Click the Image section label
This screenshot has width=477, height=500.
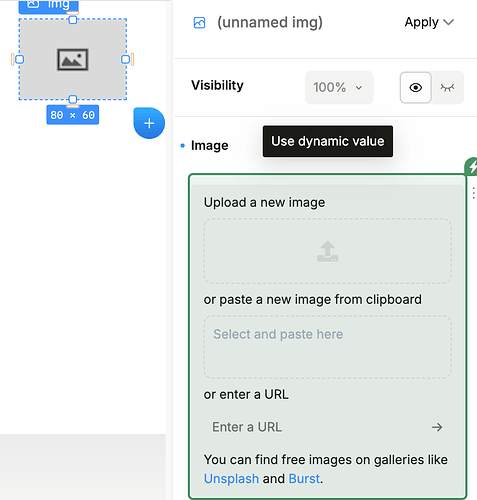point(209,145)
